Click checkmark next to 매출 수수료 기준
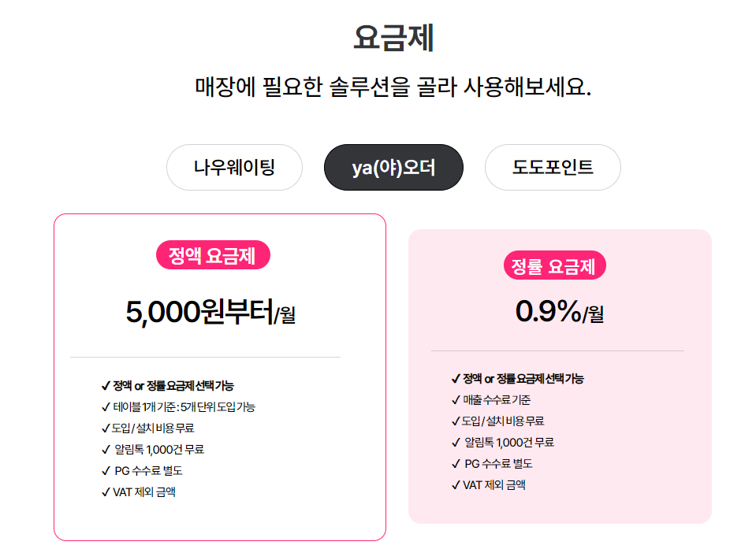The width and height of the screenshot is (756, 560). [456, 400]
